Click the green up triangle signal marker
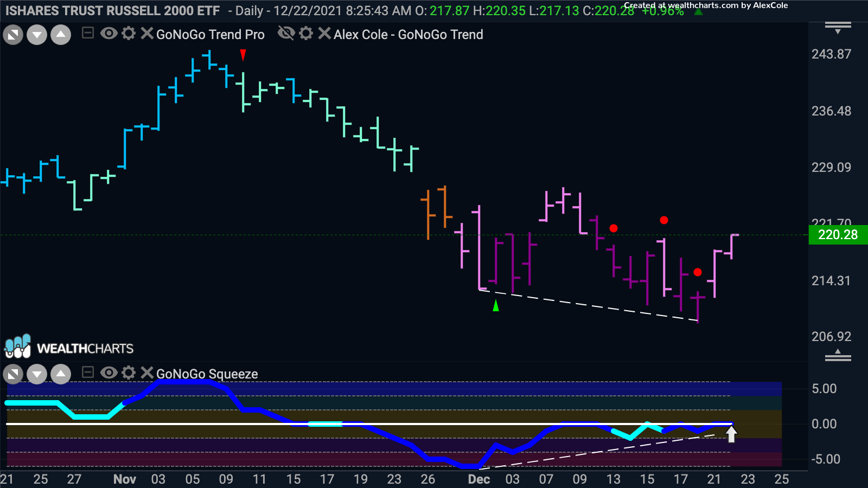The image size is (868, 488). click(495, 305)
